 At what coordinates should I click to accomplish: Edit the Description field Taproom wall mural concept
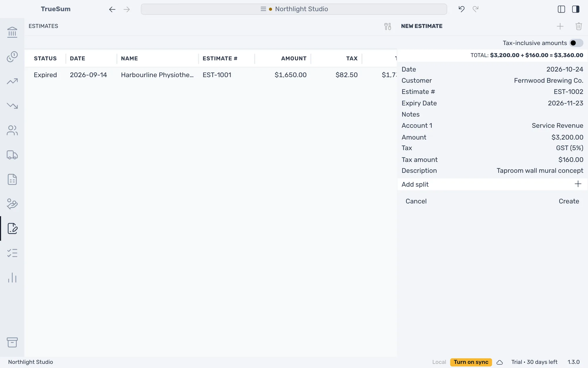[x=492, y=171]
